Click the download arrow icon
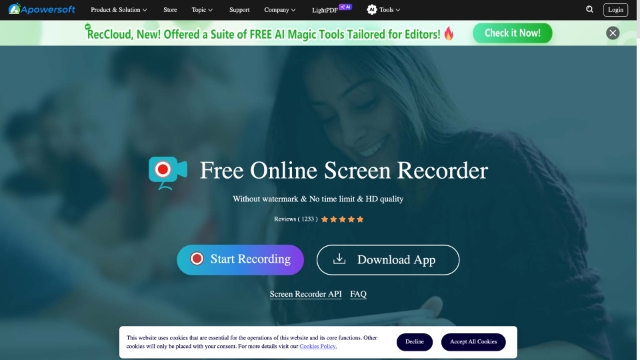 point(339,259)
